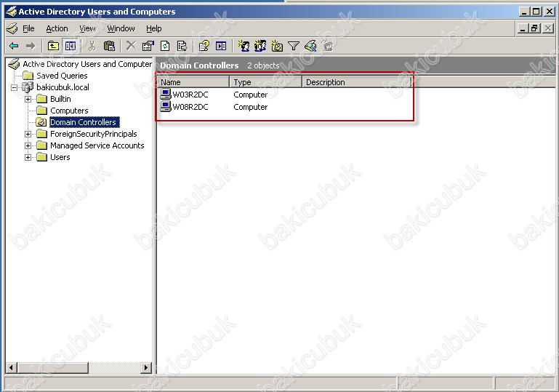Select bakicubuk.local domain node
559x392 pixels.
coord(63,87)
